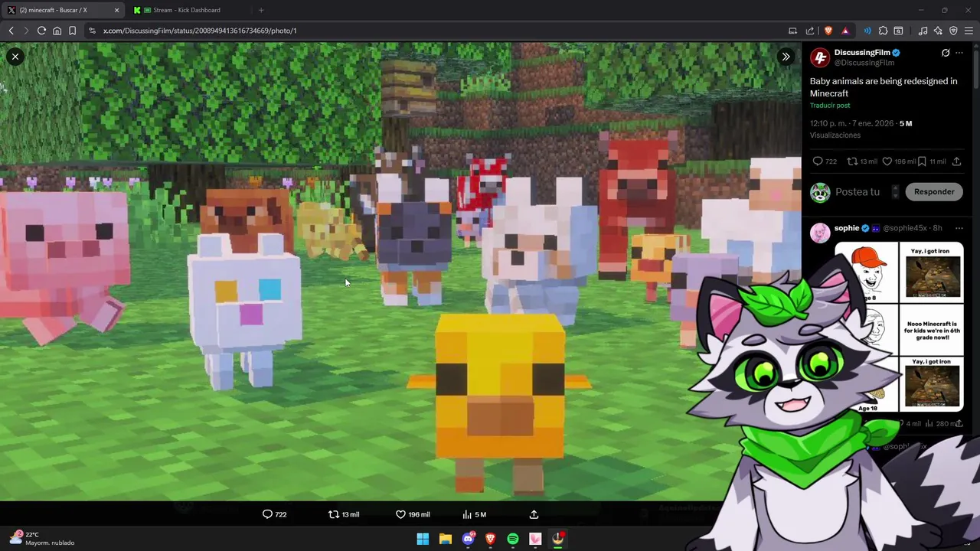Open the post timestamp 12:10 p. m.
980x551 pixels.
point(851,123)
